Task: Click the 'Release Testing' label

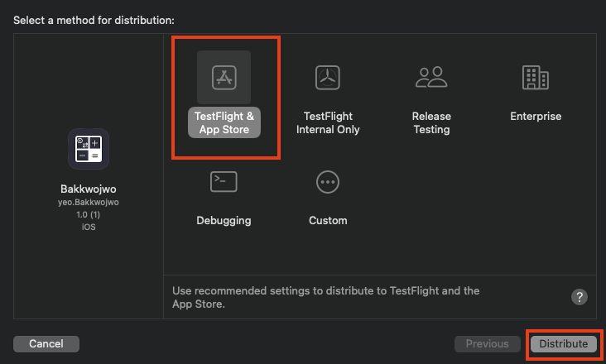Action: (x=431, y=122)
